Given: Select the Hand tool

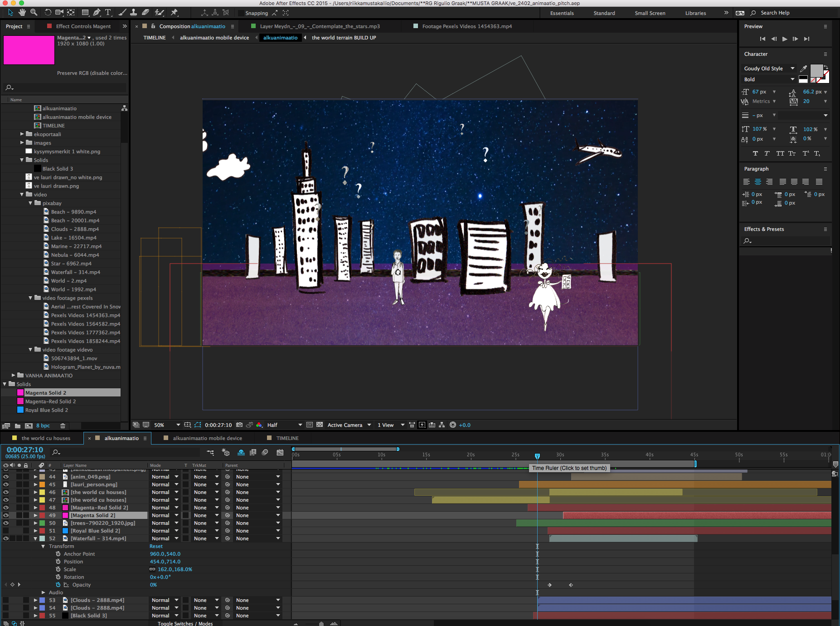Looking at the screenshot, I should point(22,12).
